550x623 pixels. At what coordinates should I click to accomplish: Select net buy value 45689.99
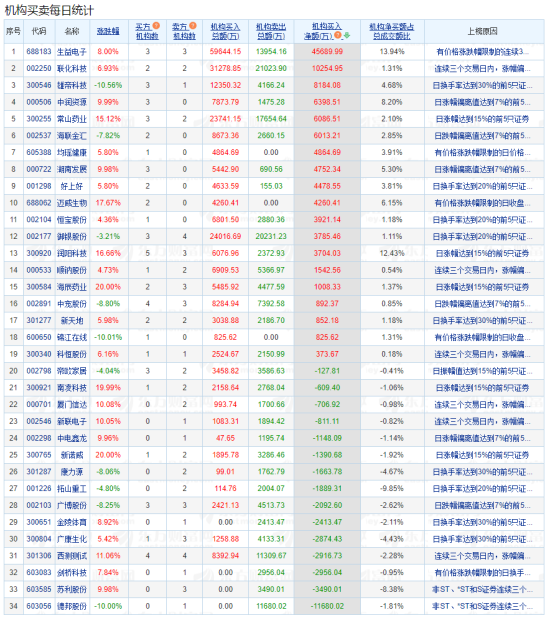click(327, 52)
